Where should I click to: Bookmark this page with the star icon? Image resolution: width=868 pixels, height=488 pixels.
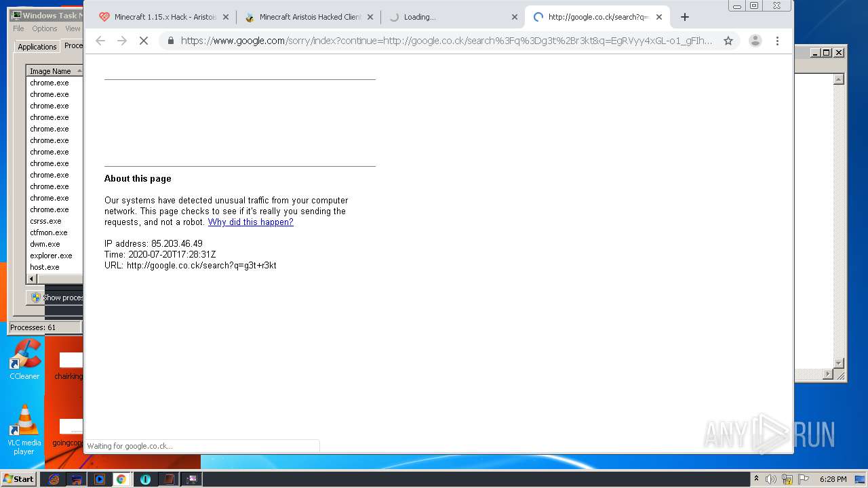tap(728, 41)
